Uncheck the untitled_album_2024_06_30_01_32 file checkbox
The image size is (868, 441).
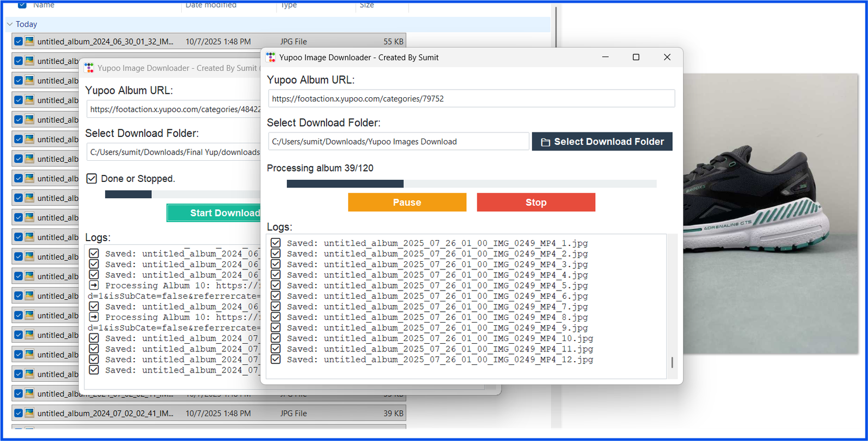click(x=18, y=41)
